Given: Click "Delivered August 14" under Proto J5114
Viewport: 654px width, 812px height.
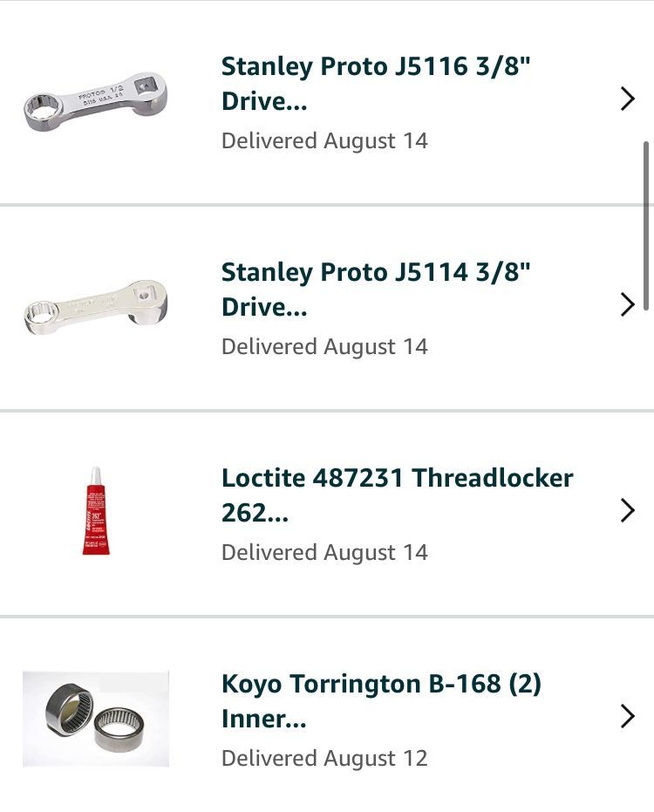Looking at the screenshot, I should point(324,347).
